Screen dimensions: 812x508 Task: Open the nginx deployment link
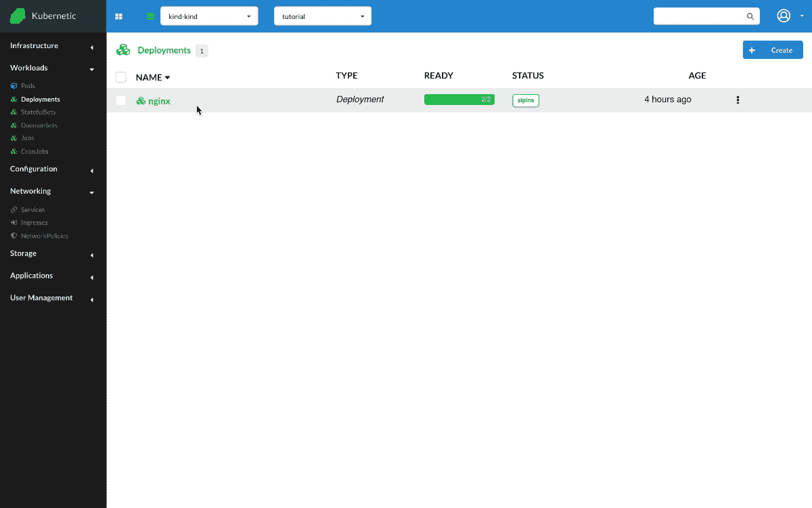159,101
